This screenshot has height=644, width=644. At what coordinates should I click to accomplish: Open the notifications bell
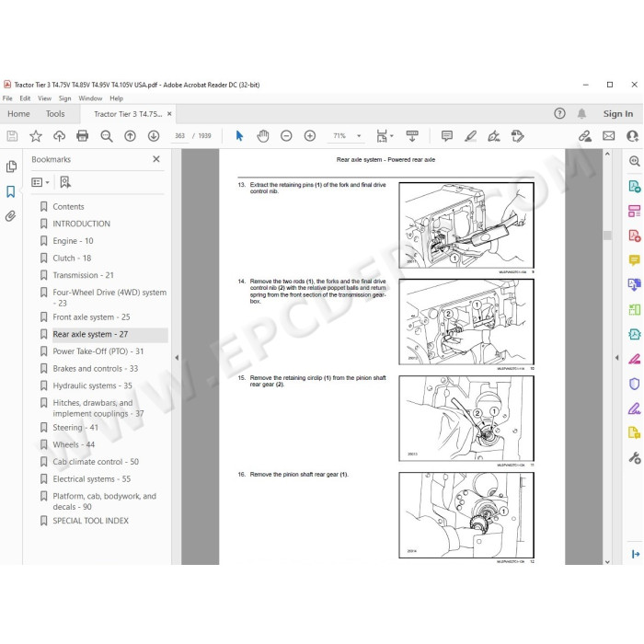[581, 114]
